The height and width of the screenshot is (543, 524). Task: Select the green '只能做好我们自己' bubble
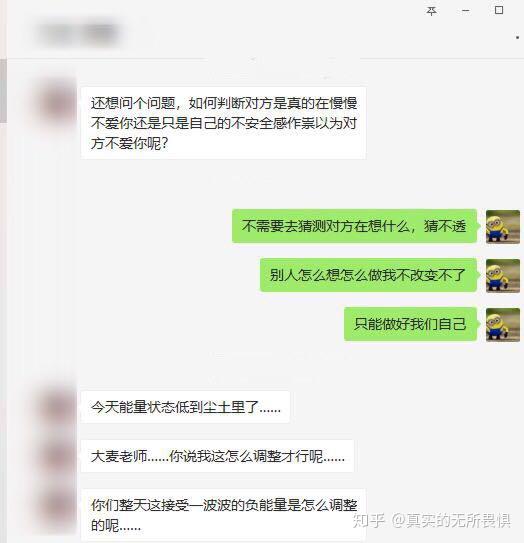tap(410, 324)
